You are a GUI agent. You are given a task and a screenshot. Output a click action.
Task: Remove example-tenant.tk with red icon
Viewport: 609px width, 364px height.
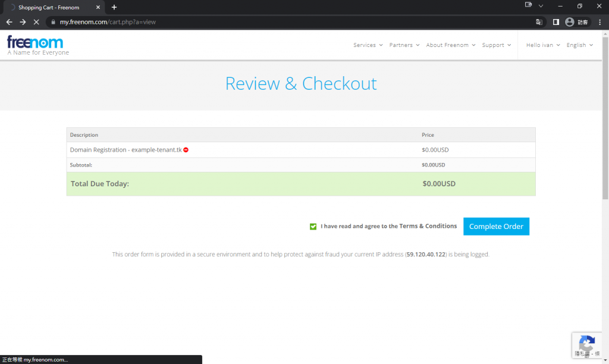click(186, 150)
